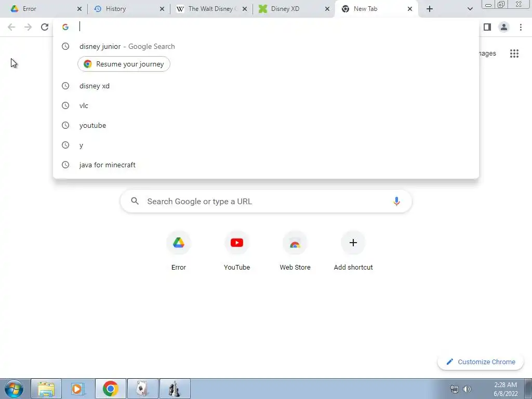This screenshot has width=532, height=399.
Task: Open the Windows Start menu
Action: click(14, 389)
